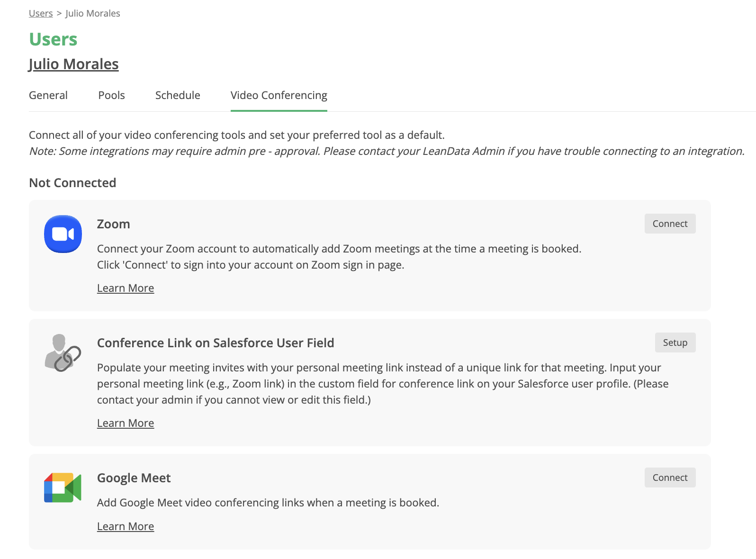Viewport: 756px width, 559px height.
Task: Follow Learn More link under Google Meet
Action: (x=126, y=526)
